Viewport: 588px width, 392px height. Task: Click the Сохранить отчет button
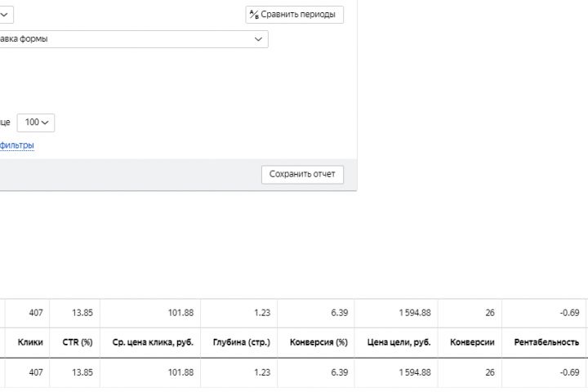pyautogui.click(x=302, y=174)
